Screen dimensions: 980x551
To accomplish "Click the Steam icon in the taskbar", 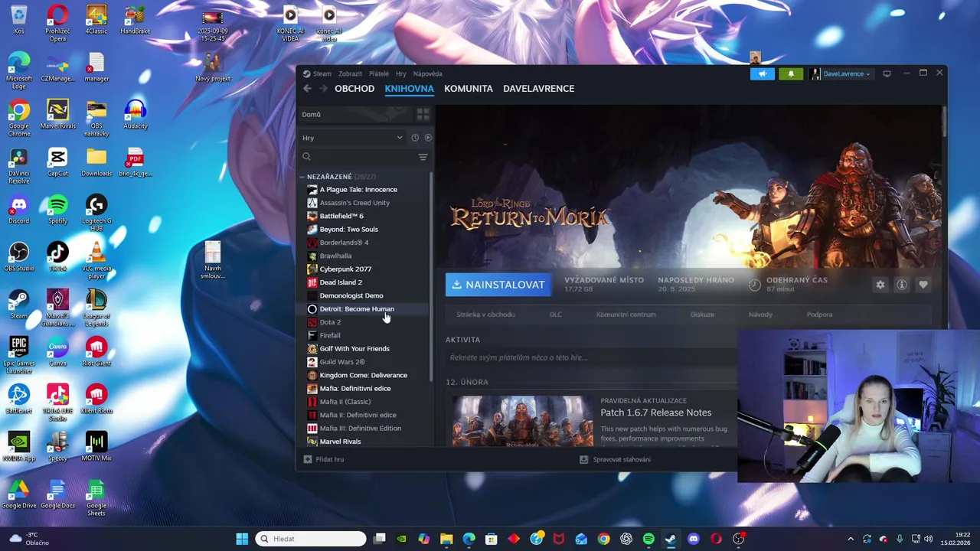I will coord(671,539).
